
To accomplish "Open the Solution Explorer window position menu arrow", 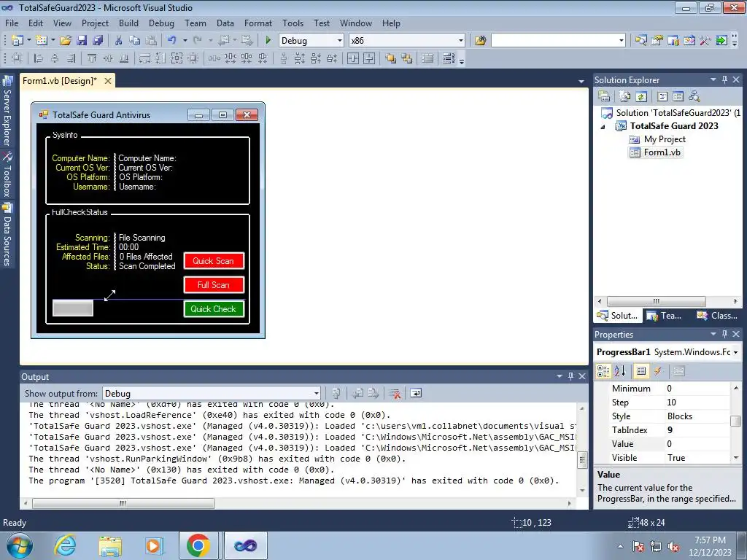I will coord(713,80).
